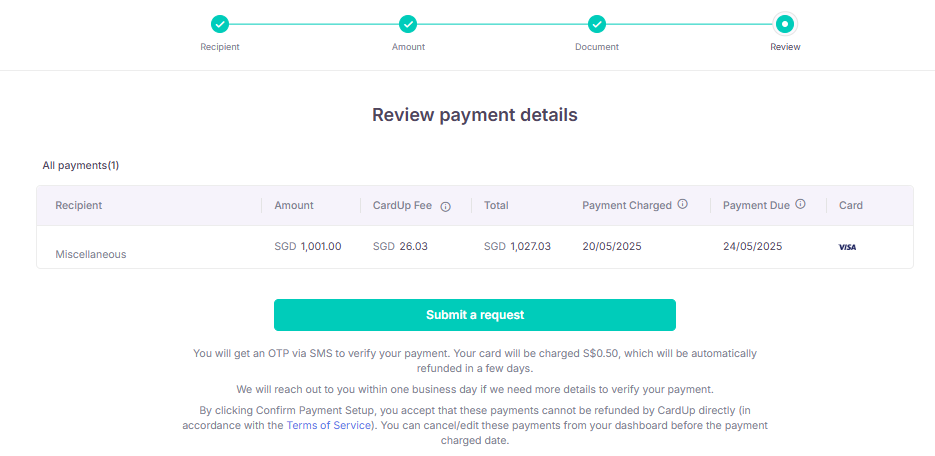Click the Document step checkmark icon

click(597, 24)
